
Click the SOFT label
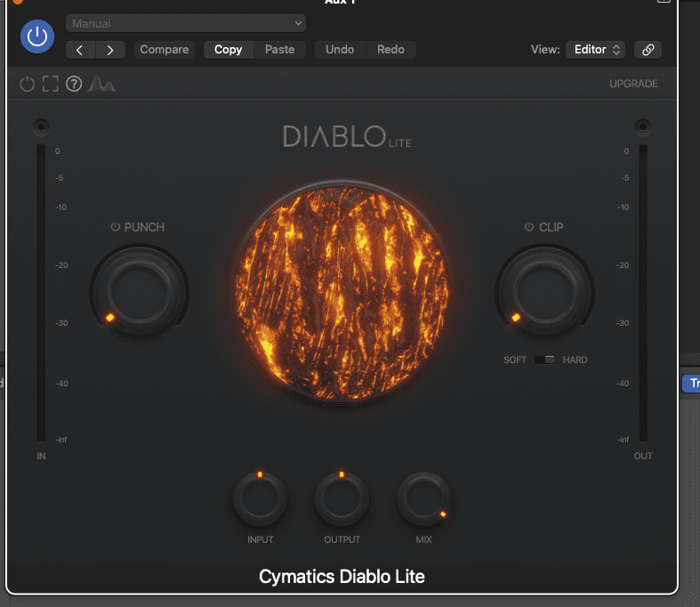[x=515, y=360]
